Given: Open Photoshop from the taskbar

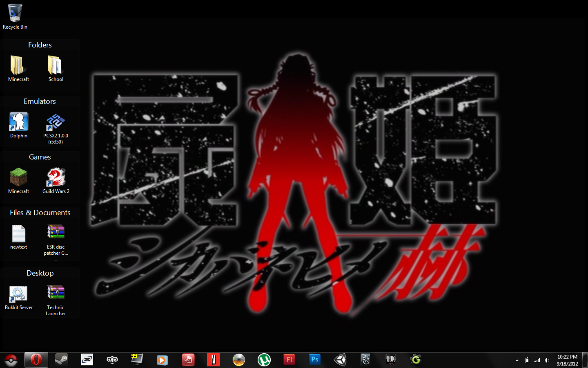Looking at the screenshot, I should [314, 360].
